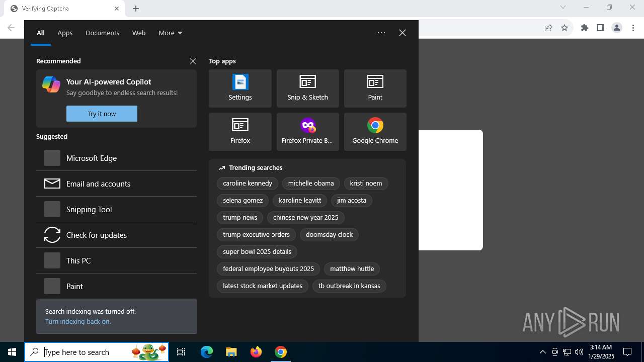Viewport: 644px width, 362px height.
Task: Dismiss the Recommended Copilot card
Action: [x=193, y=61]
